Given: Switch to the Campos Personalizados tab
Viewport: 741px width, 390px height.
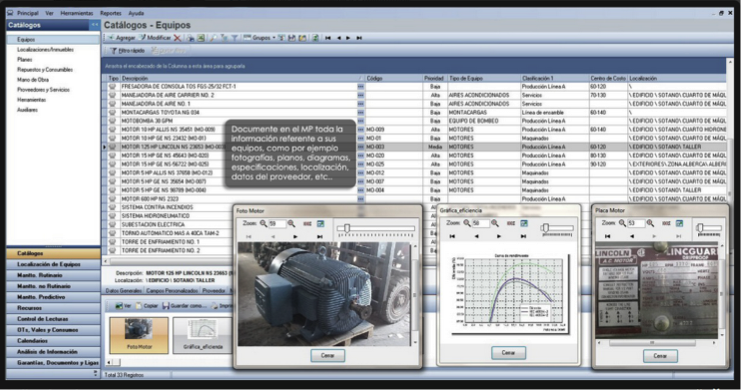Looking at the screenshot, I should [172, 290].
